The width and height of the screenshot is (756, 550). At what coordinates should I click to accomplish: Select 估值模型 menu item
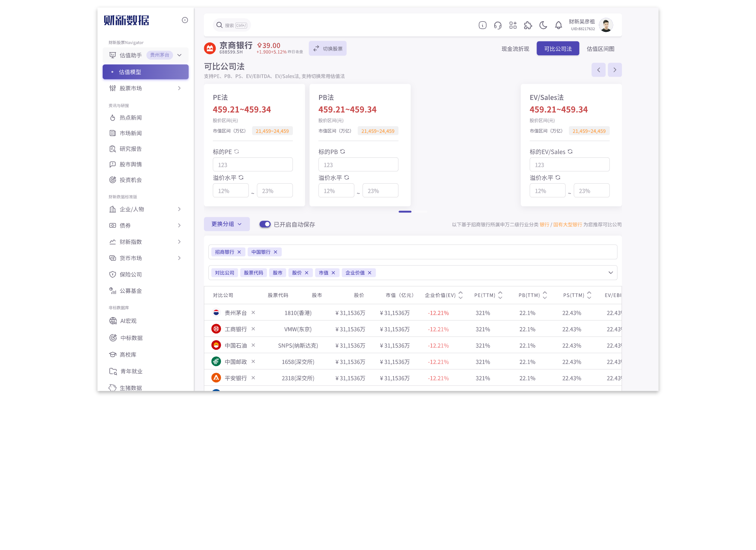tap(146, 72)
